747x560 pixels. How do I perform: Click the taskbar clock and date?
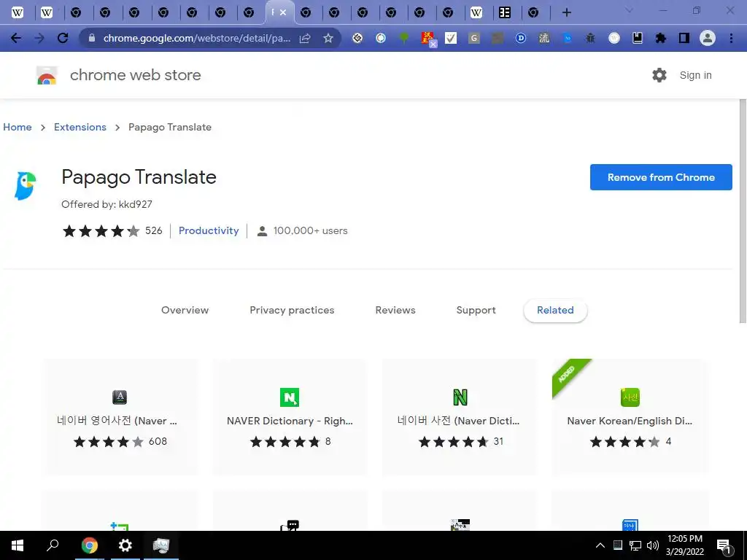click(684, 545)
